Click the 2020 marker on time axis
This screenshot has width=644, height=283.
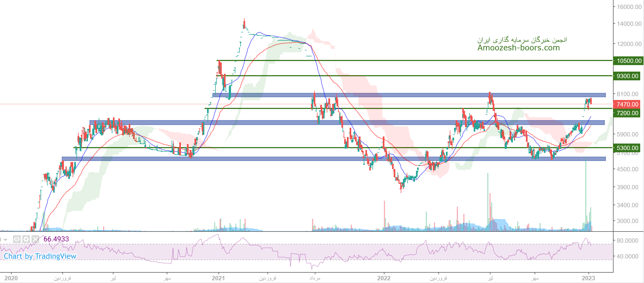click(x=11, y=278)
